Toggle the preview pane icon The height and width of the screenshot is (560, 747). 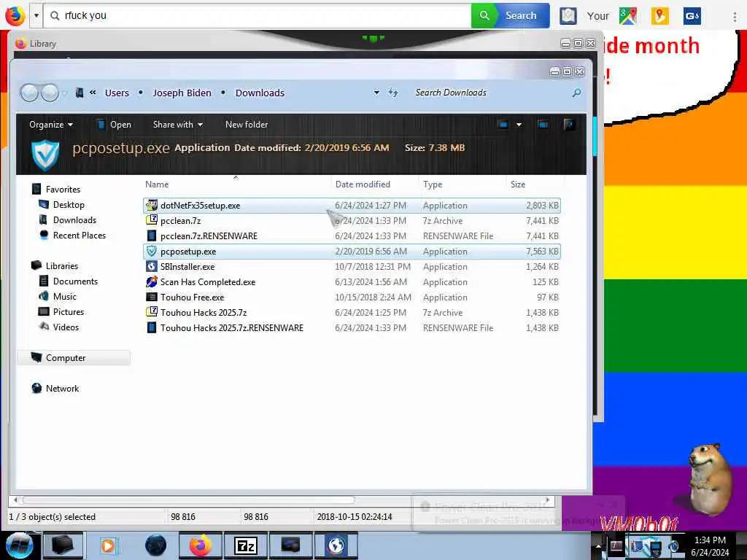pos(543,125)
